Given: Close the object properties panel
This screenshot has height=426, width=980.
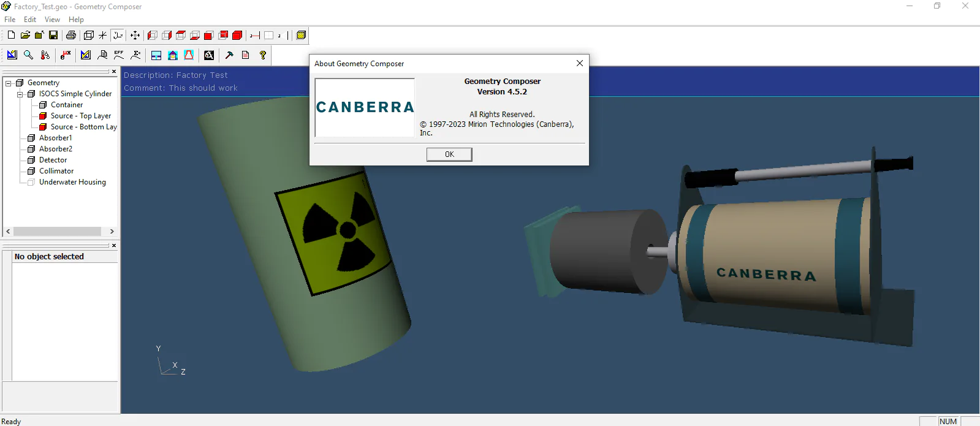Looking at the screenshot, I should [x=114, y=245].
